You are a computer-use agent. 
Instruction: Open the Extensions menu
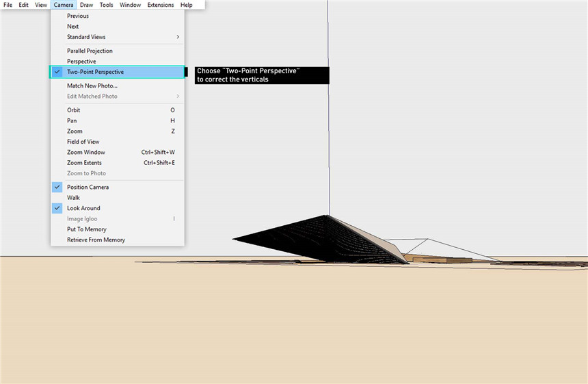[161, 5]
